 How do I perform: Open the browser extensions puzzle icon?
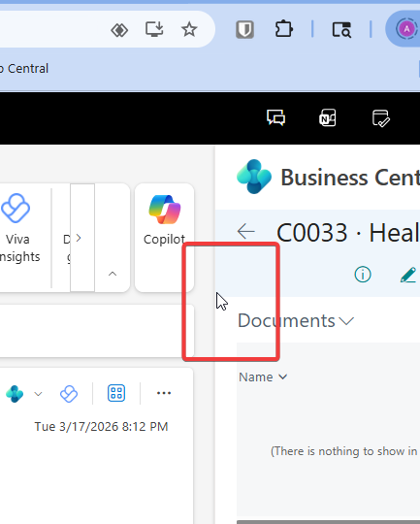283,29
